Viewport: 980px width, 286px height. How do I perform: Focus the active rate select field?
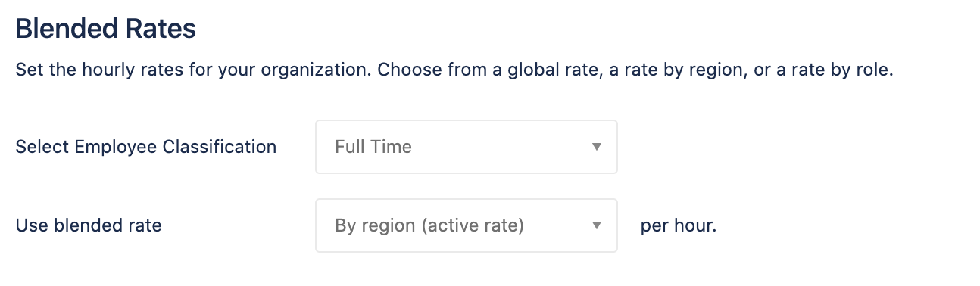(466, 225)
